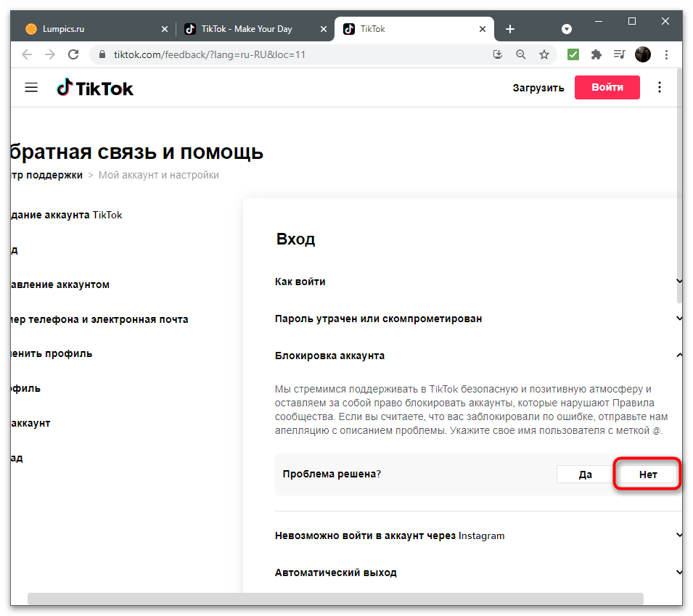Screen dimensions: 693x616
Task: Click the TikTok logo
Action: click(x=94, y=88)
